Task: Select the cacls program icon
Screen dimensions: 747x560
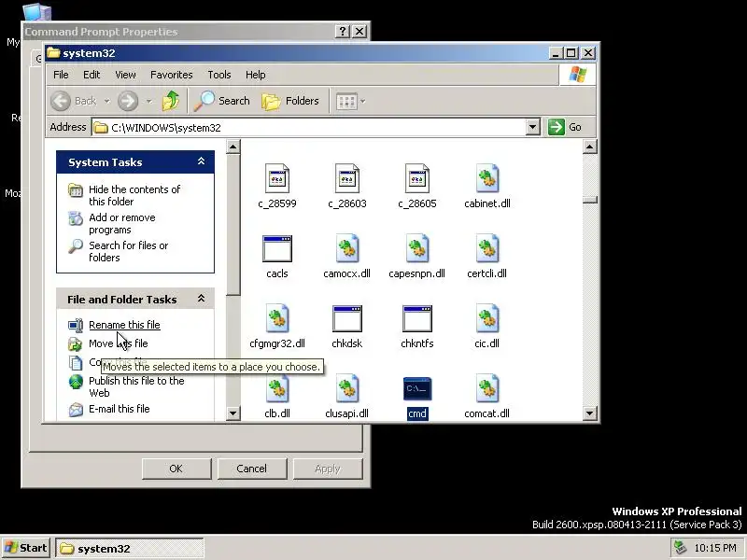Action: [277, 248]
